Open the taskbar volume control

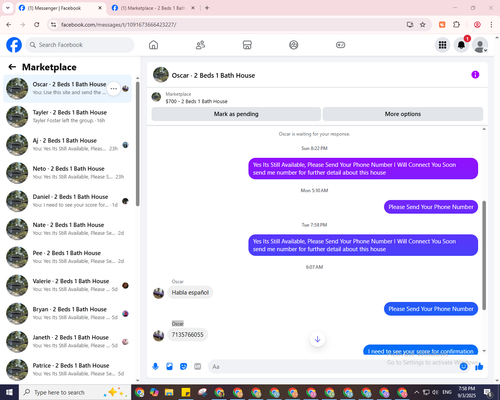(x=435, y=392)
